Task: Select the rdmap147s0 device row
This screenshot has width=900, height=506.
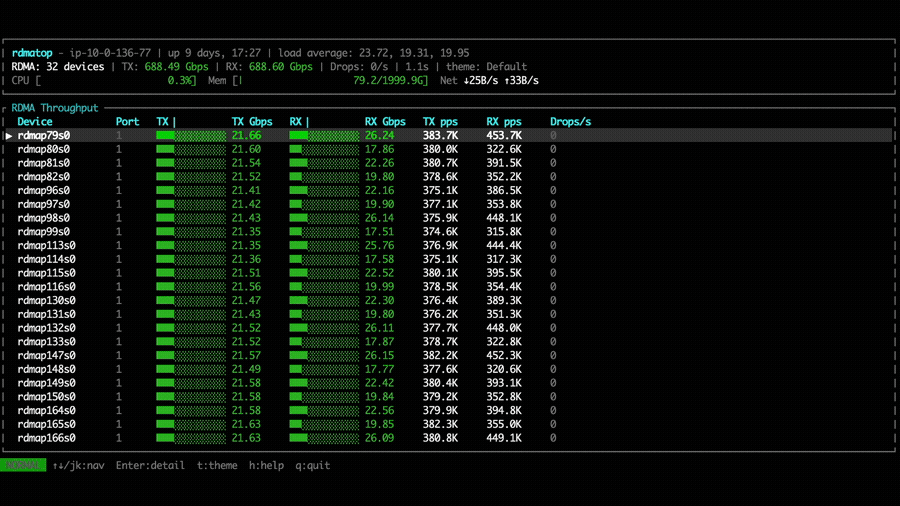Action: (x=448, y=356)
